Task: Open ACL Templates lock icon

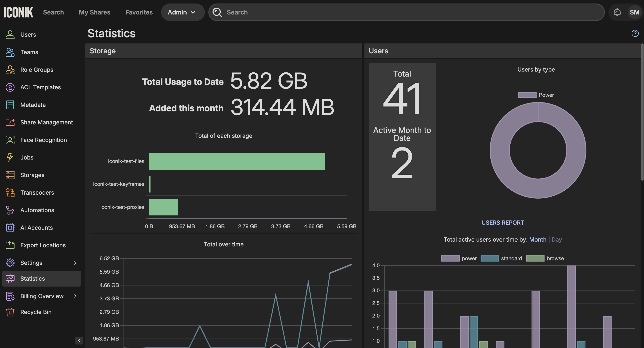Action: point(10,87)
